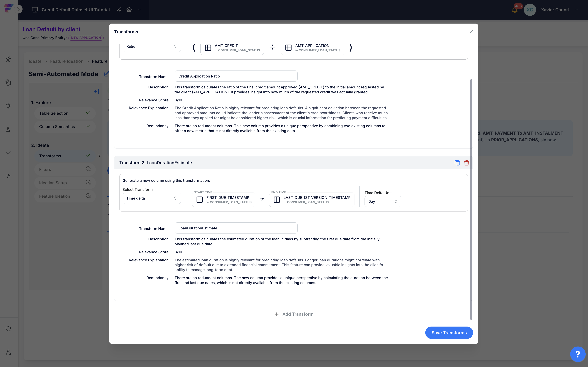Click the monitor icon beside tutorial title
The width and height of the screenshot is (588, 367).
click(35, 10)
